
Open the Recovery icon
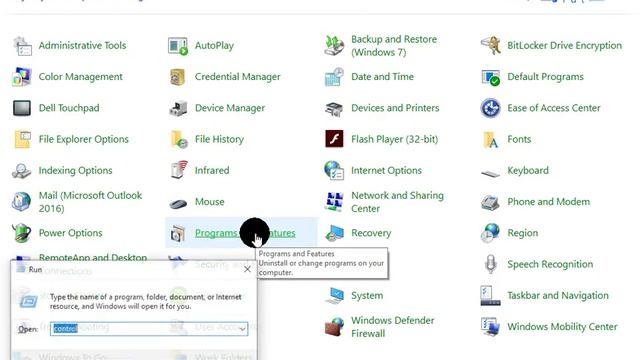(334, 233)
